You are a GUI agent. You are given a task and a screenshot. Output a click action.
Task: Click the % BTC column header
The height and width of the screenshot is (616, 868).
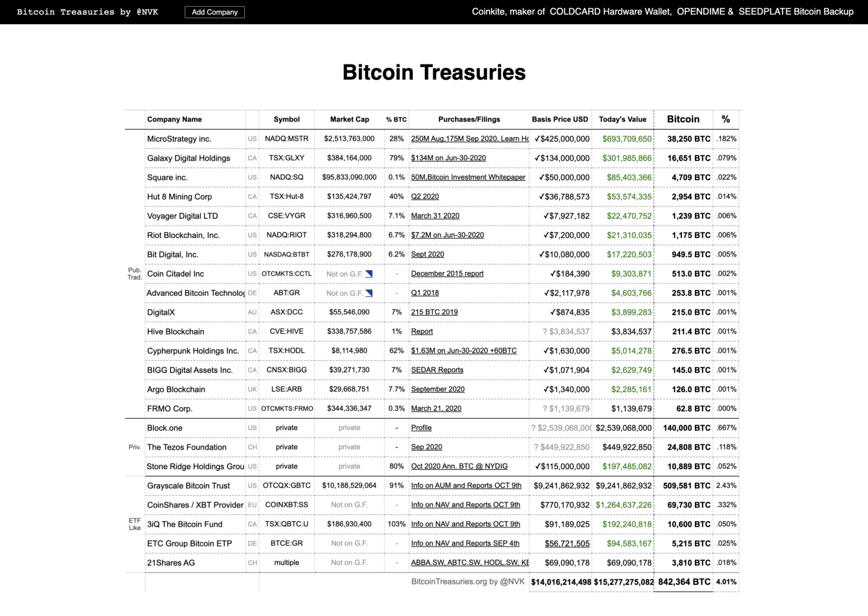click(396, 119)
